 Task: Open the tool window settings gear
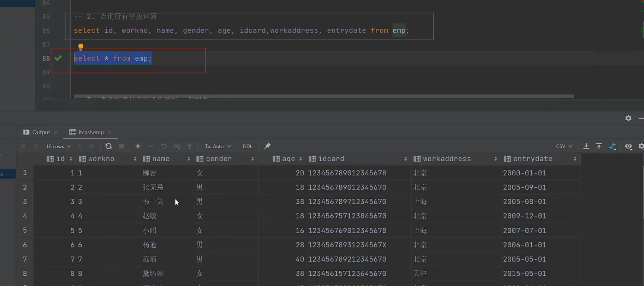628,118
